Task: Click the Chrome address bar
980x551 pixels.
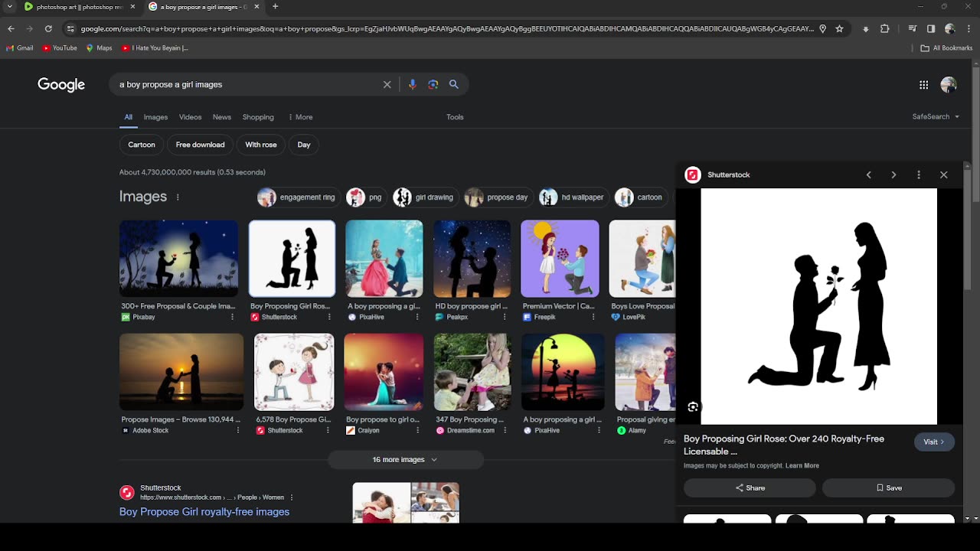Action: click(x=446, y=29)
